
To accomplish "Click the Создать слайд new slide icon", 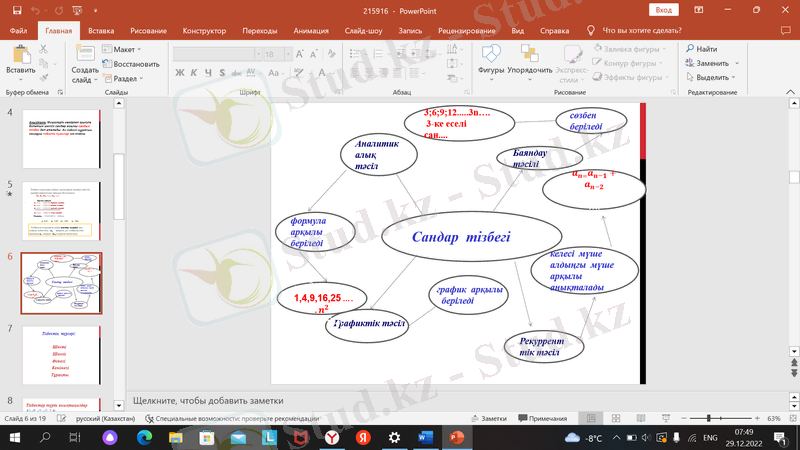I will coord(85,57).
